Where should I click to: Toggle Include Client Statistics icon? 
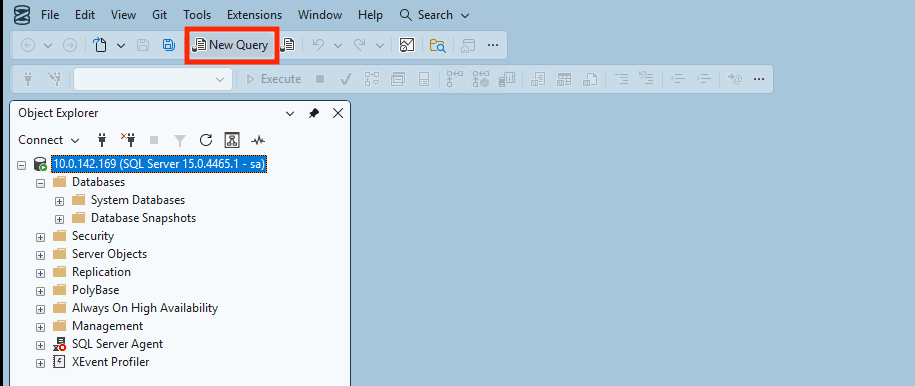(507, 79)
